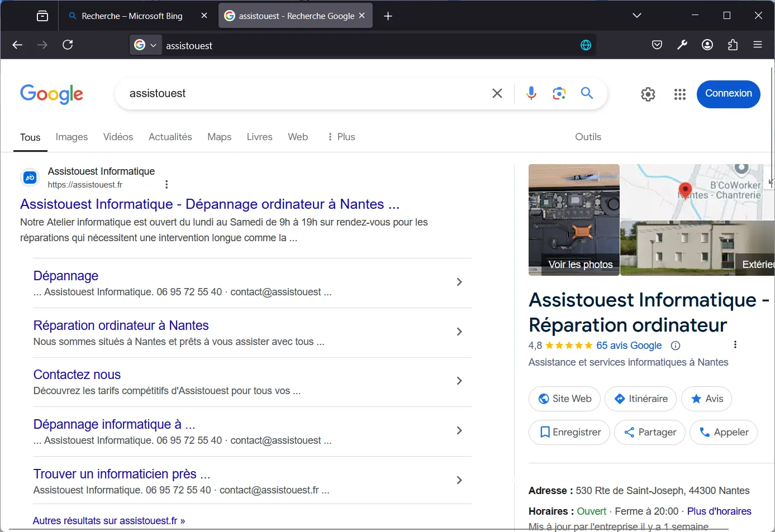This screenshot has height=532, width=775.
Task: Switch to Recherche – Microsoft Bing browser tab
Action: (x=131, y=16)
